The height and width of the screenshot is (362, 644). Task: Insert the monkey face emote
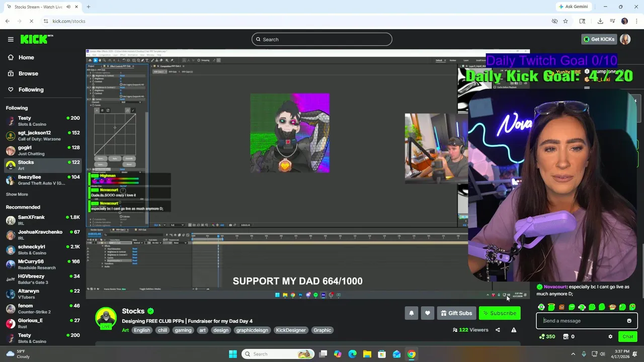612,307
